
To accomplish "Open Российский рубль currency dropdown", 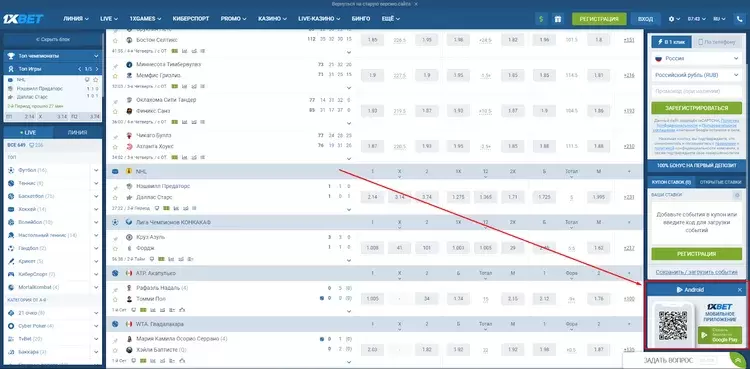I will pos(696,75).
